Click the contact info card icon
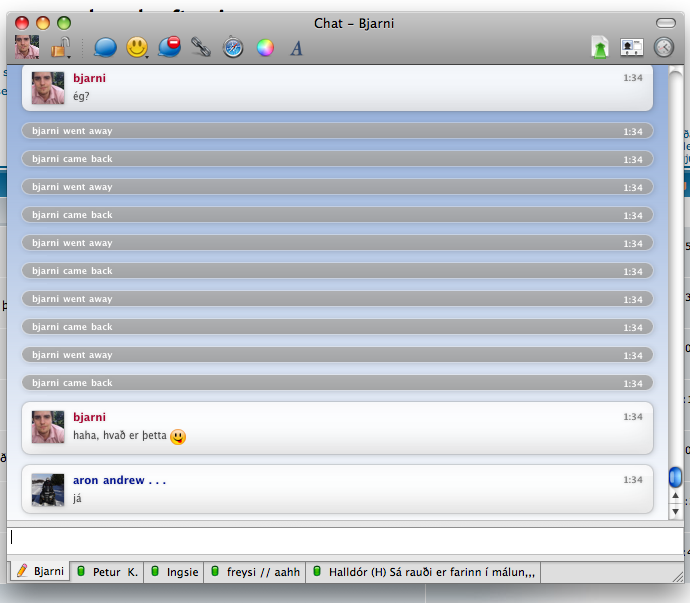This screenshot has width=690, height=603. click(x=632, y=47)
